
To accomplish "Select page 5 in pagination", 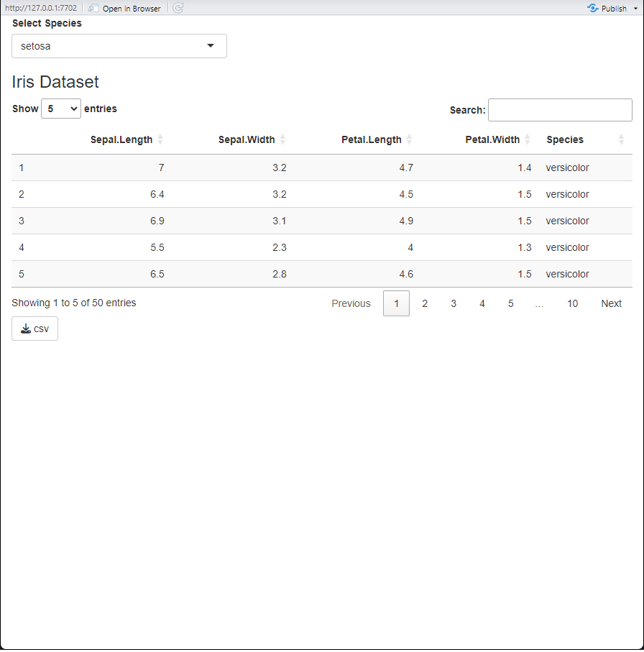I will pyautogui.click(x=510, y=303).
